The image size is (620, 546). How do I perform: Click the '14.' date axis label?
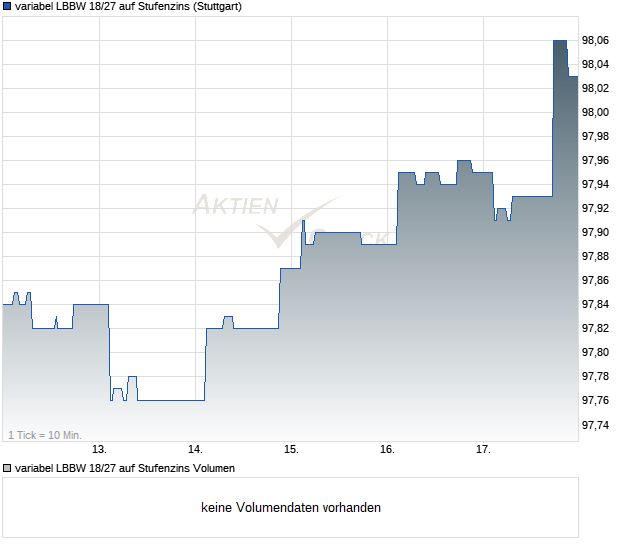195,449
